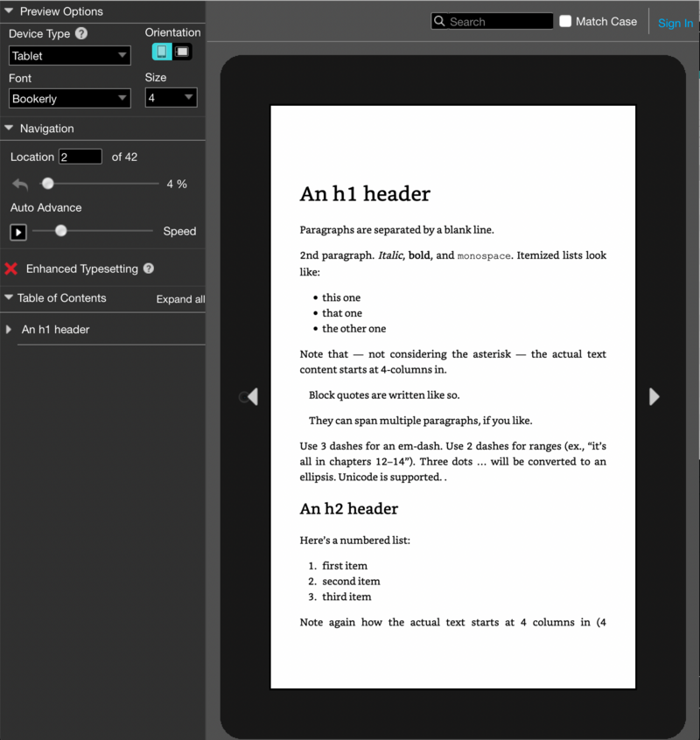Open the Device Type Tablet dropdown
Screen dimensions: 700x740
tap(70, 56)
